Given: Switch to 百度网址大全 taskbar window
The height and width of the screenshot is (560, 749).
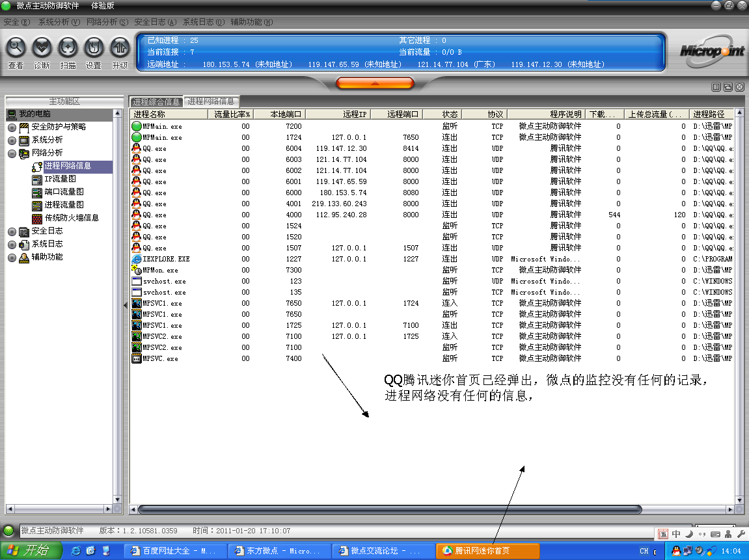Looking at the screenshot, I should coord(175,551).
